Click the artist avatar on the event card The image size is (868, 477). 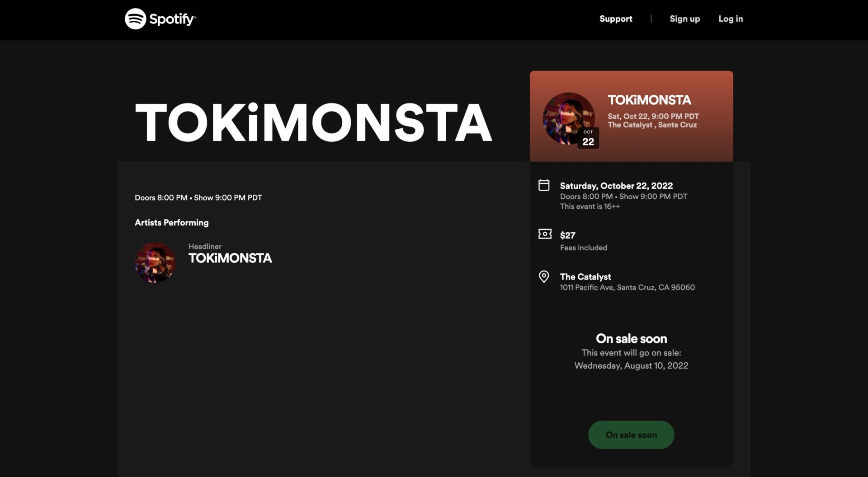click(569, 118)
